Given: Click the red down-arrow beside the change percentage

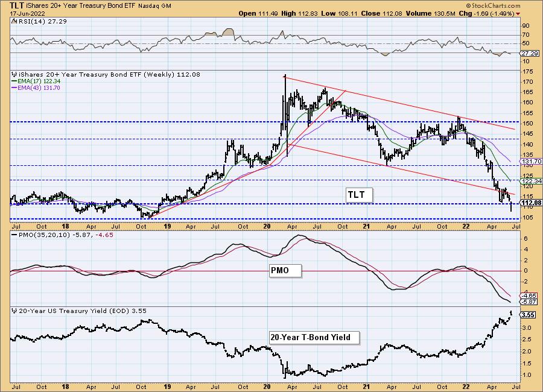Looking at the screenshot, I should click(518, 14).
